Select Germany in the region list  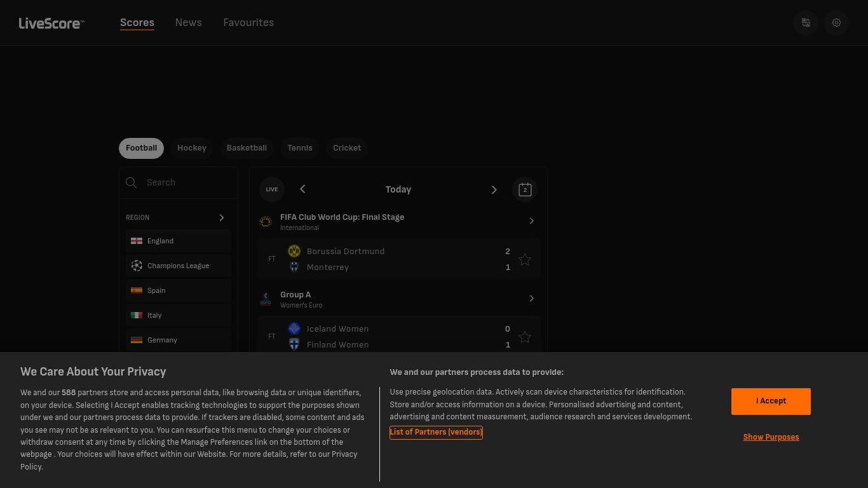(x=179, y=340)
